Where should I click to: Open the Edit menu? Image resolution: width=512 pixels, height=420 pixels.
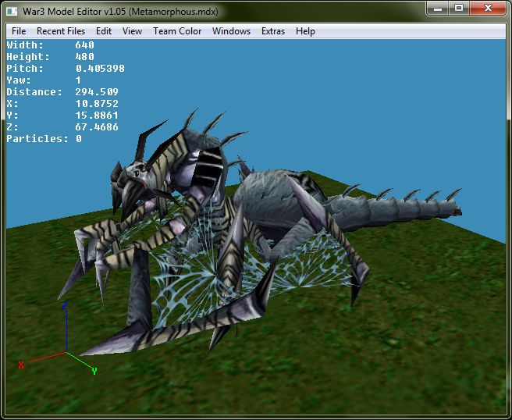[104, 31]
